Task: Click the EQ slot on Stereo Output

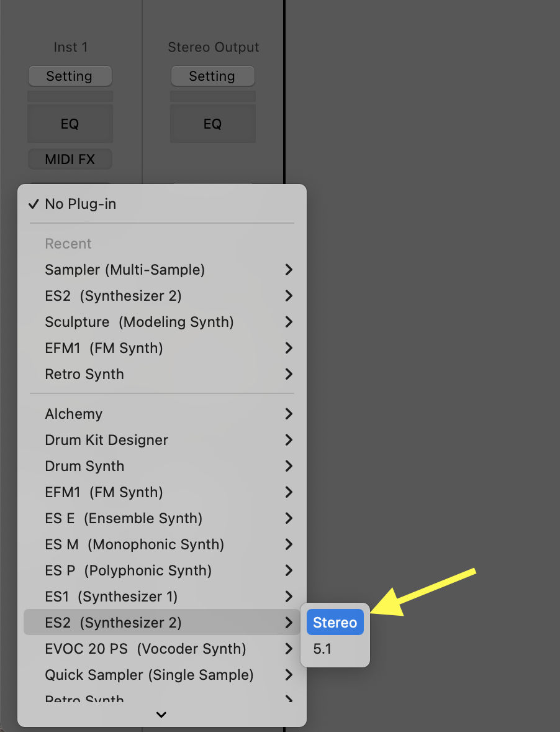Action: 212,124
